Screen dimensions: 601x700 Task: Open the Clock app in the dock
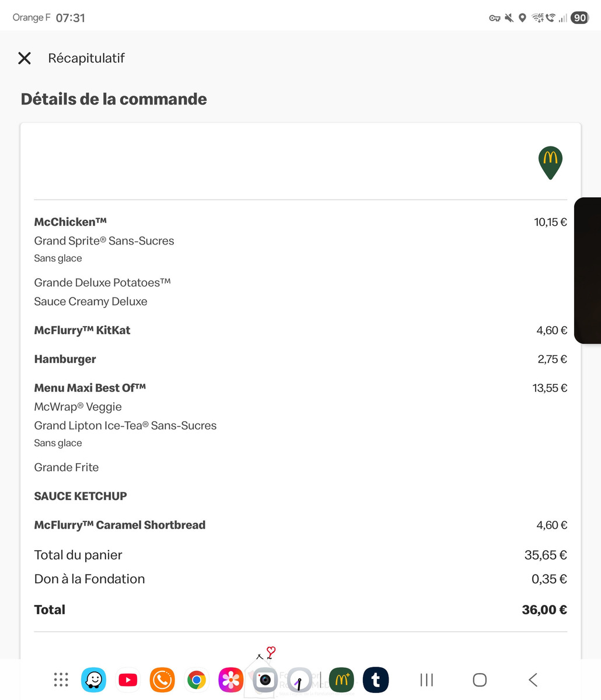pos(299,680)
